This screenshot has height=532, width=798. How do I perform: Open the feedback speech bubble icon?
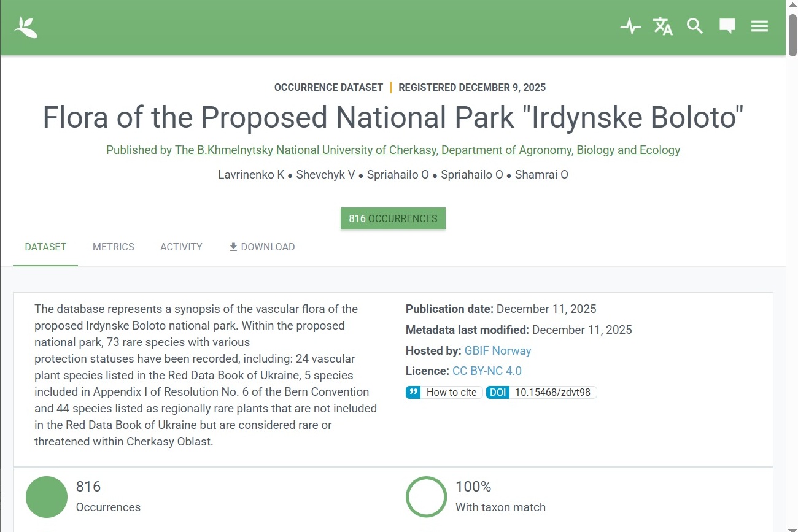click(727, 26)
